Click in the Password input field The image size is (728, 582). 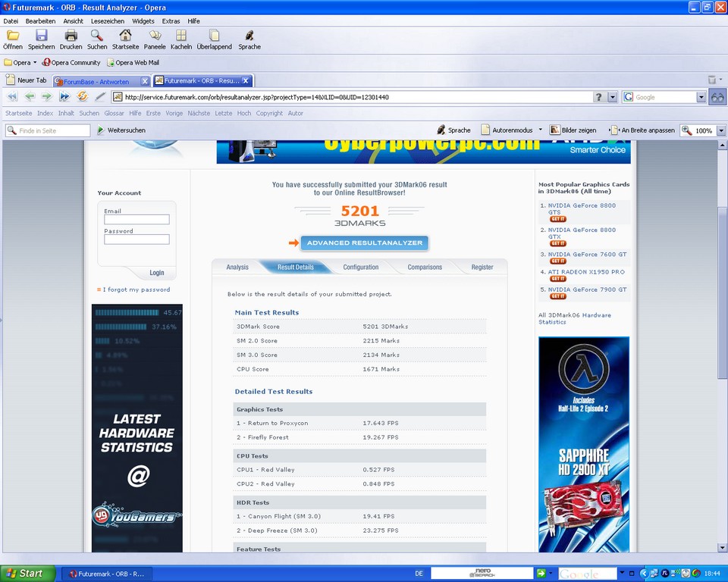(136, 239)
